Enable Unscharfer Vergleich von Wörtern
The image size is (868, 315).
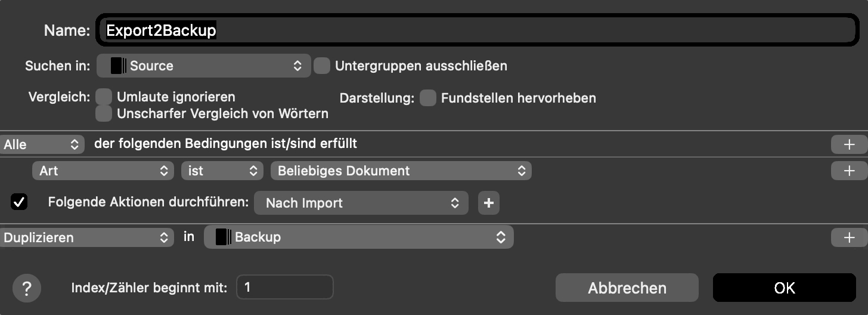pos(104,113)
